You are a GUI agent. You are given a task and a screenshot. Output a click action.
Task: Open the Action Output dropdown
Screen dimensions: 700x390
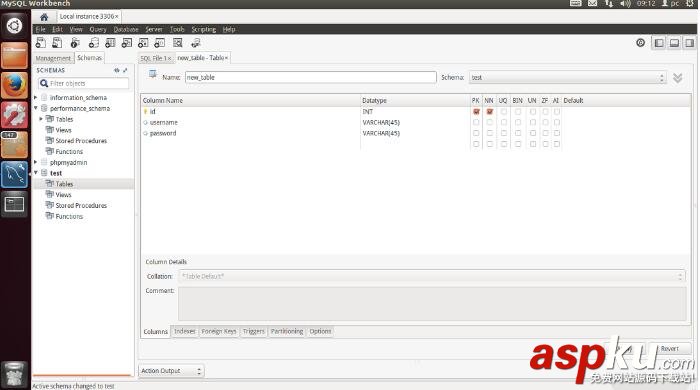point(171,371)
